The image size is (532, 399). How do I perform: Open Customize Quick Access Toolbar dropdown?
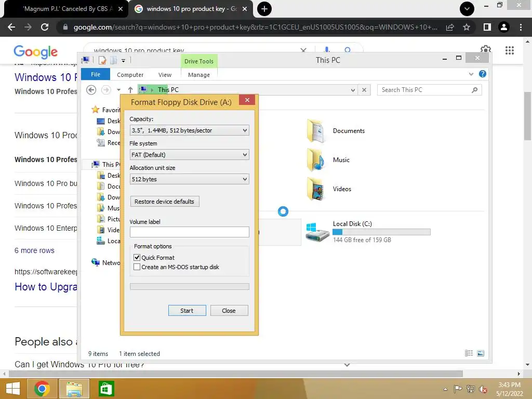124,61
